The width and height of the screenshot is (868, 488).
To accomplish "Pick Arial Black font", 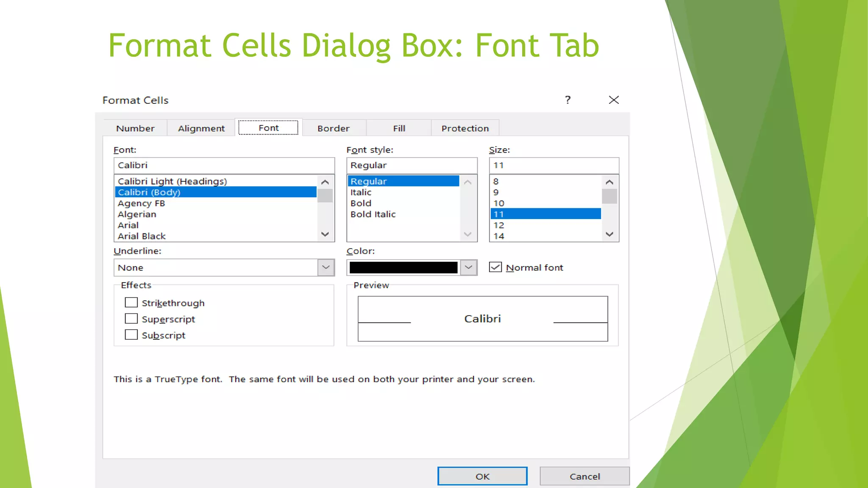I will point(216,236).
